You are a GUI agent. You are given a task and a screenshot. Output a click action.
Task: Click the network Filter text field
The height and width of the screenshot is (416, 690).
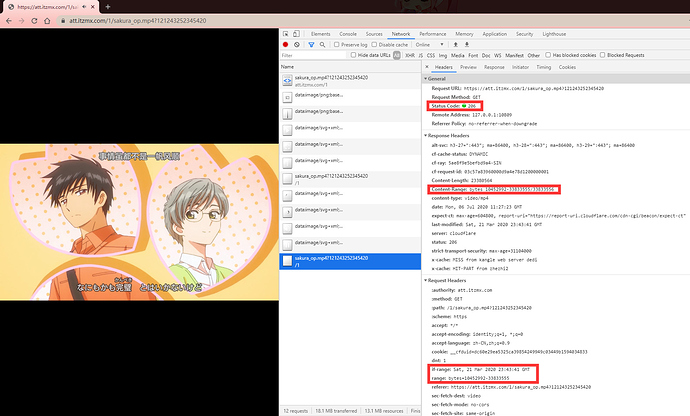pyautogui.click(x=313, y=55)
